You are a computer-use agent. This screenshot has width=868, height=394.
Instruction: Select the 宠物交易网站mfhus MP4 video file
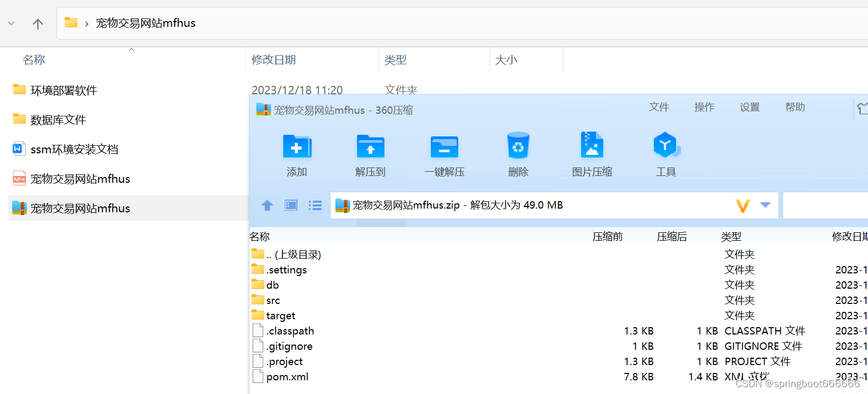[71, 179]
